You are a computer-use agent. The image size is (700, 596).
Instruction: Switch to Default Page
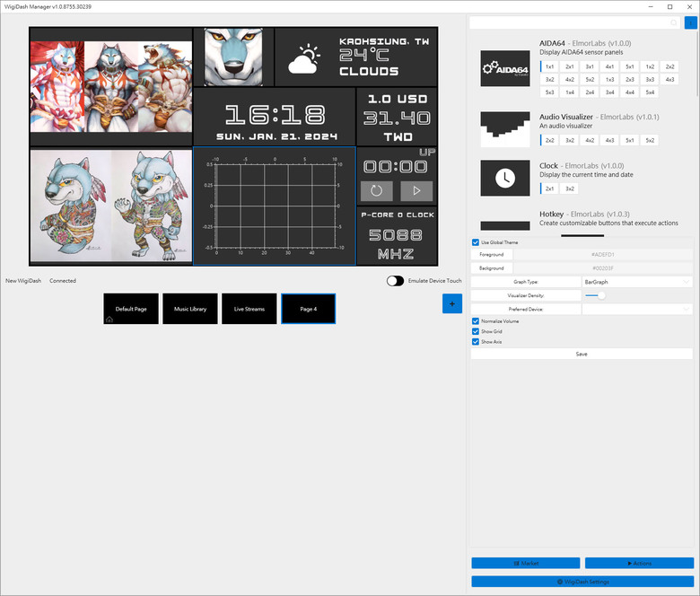tap(131, 309)
